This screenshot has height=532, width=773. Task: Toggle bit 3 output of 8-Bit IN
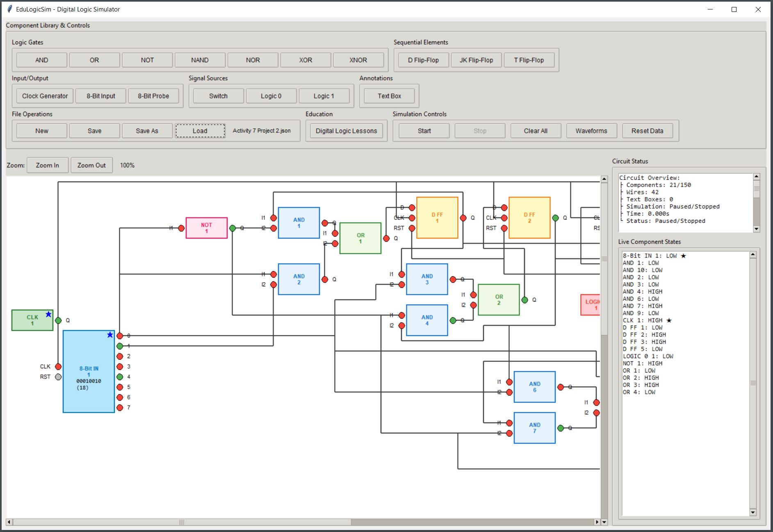120,367
